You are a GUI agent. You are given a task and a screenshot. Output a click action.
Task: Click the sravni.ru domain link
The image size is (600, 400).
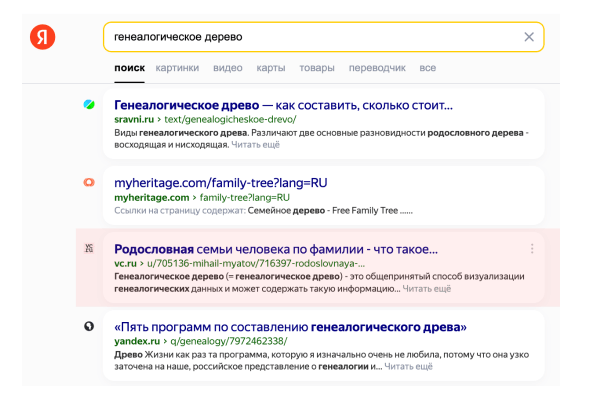pyautogui.click(x=134, y=119)
